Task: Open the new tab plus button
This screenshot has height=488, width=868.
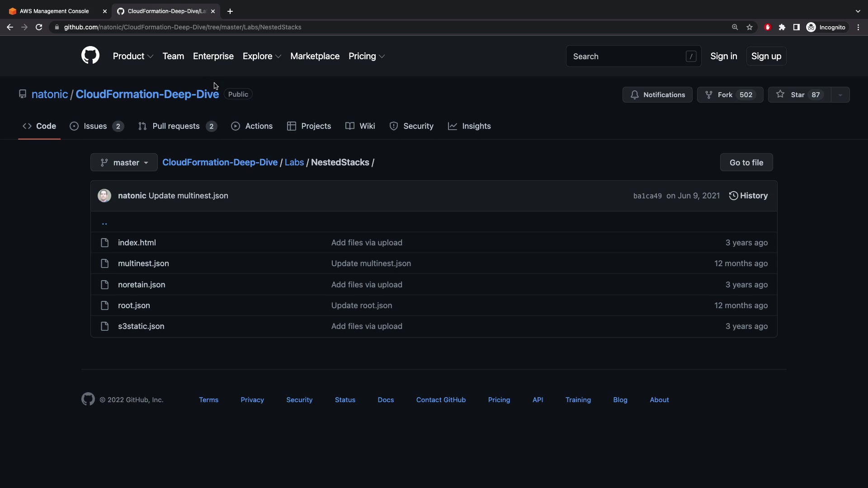Action: click(x=230, y=11)
